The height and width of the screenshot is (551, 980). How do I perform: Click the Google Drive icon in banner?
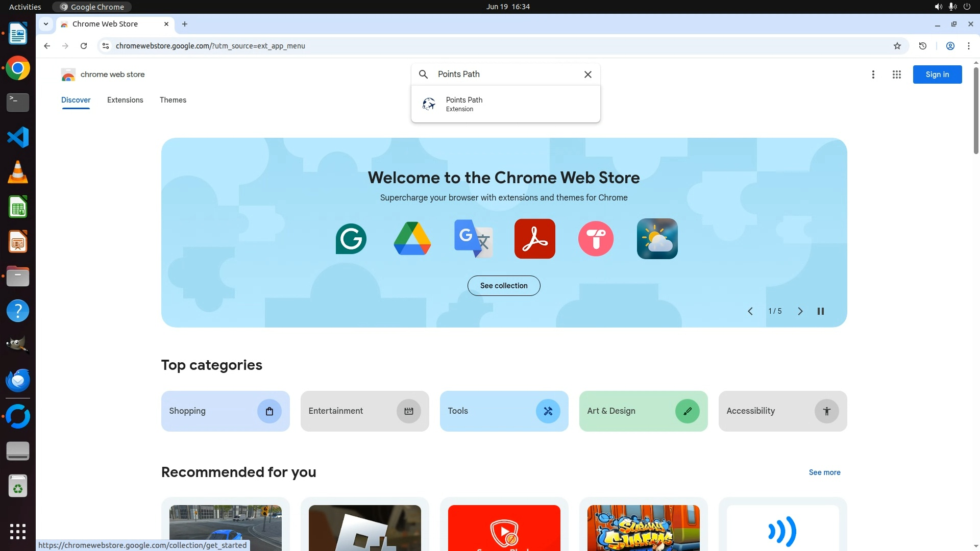[412, 239]
